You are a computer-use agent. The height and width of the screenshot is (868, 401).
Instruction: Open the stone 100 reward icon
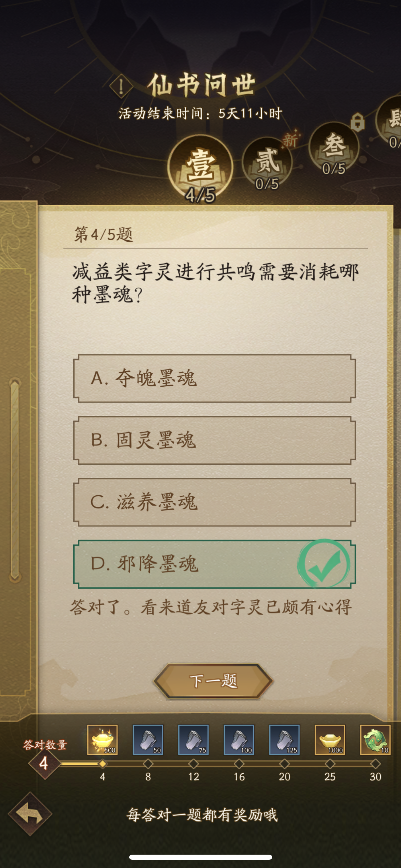coord(239,740)
